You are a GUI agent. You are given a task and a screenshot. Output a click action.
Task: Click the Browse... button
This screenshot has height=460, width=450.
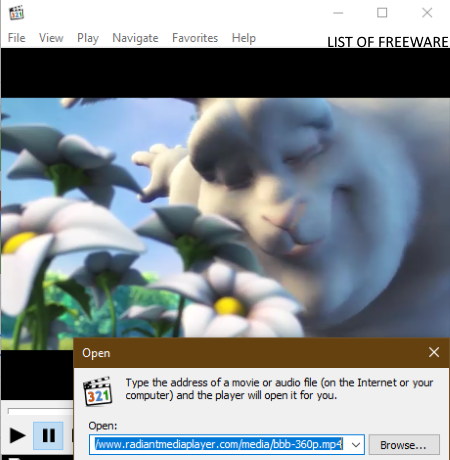pos(404,445)
